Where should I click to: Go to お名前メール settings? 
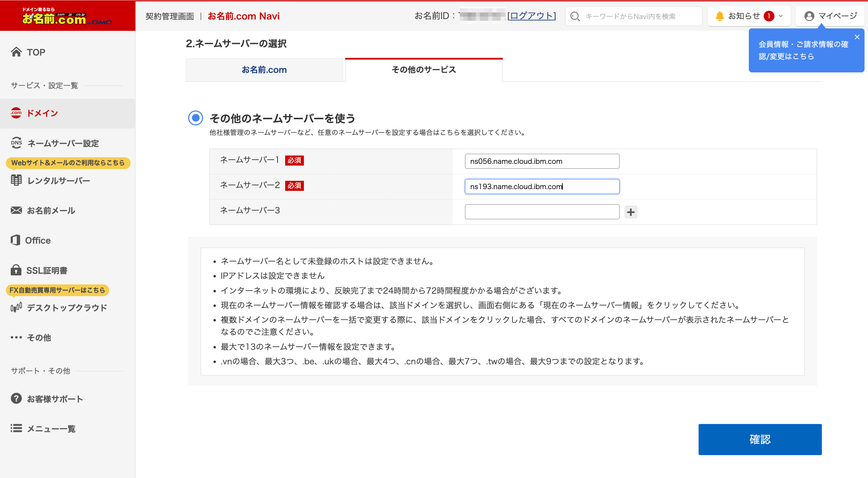point(51,211)
